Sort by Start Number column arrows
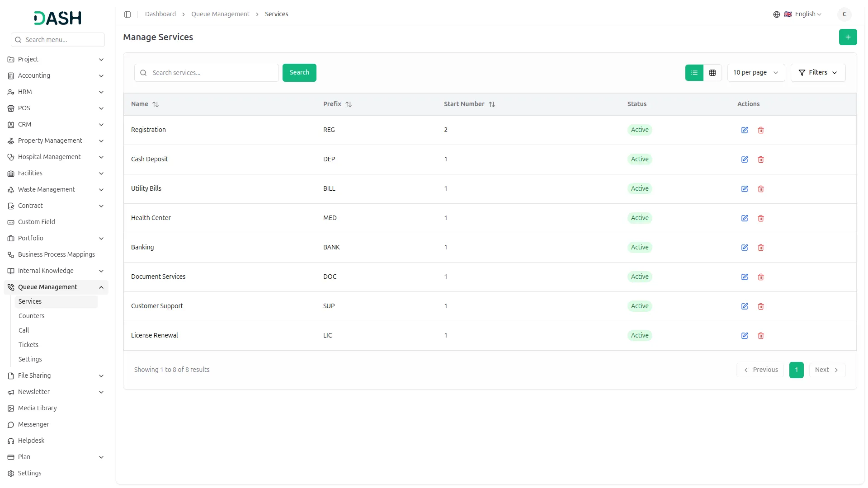This screenshot has width=868, height=488. 492,104
